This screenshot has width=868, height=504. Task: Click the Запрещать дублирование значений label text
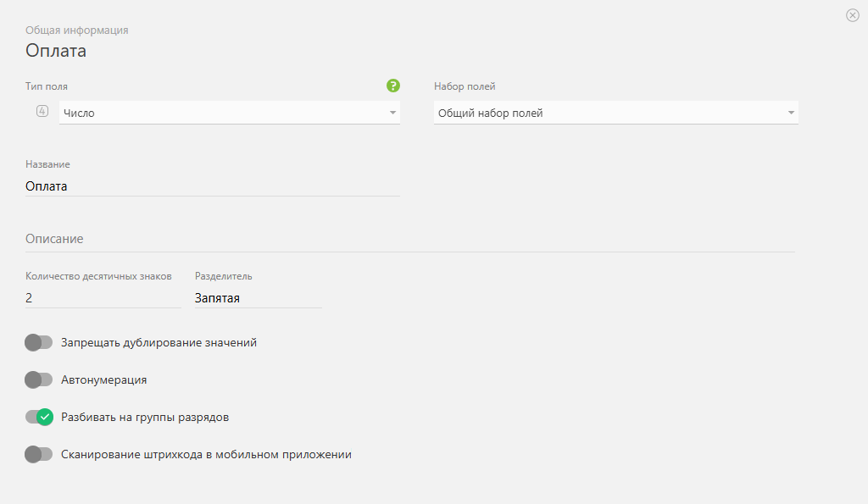(x=159, y=342)
